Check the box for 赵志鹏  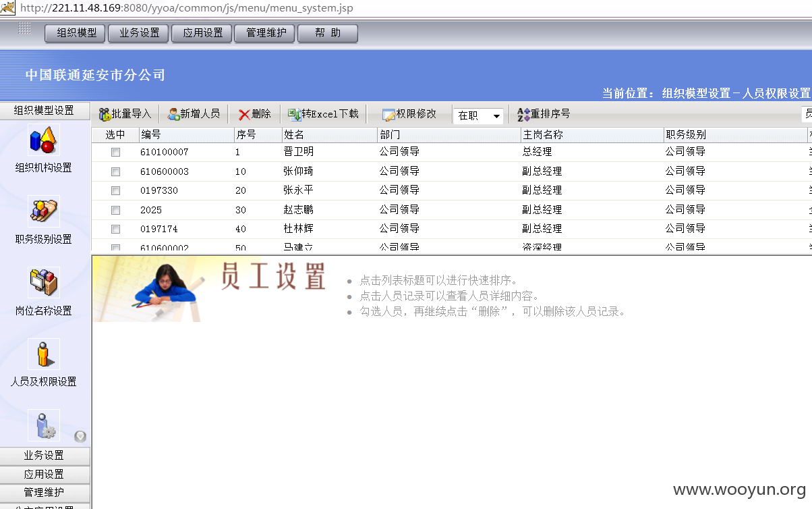pyautogui.click(x=115, y=210)
